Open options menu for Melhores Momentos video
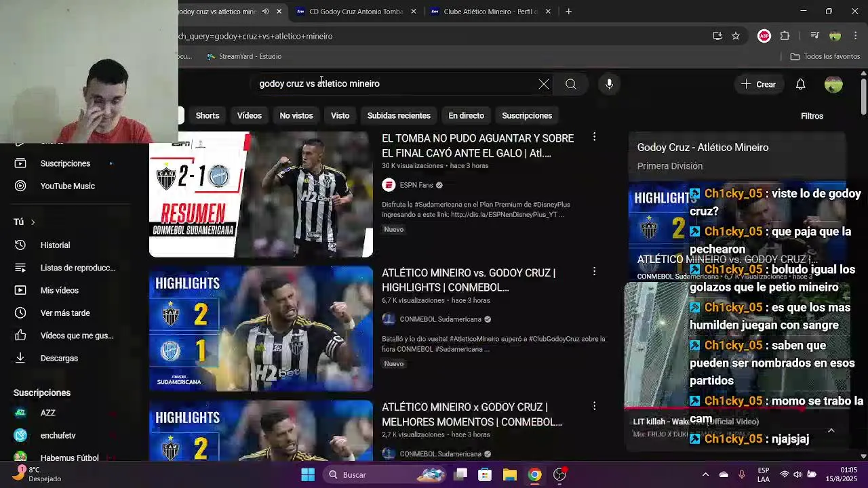Viewport: 868px width, 488px height. coord(594,405)
